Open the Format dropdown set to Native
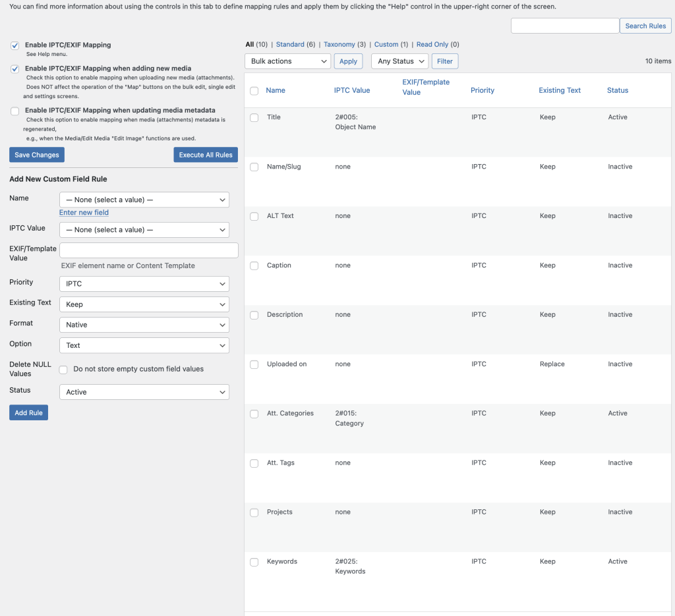This screenshot has width=675, height=616. point(144,325)
